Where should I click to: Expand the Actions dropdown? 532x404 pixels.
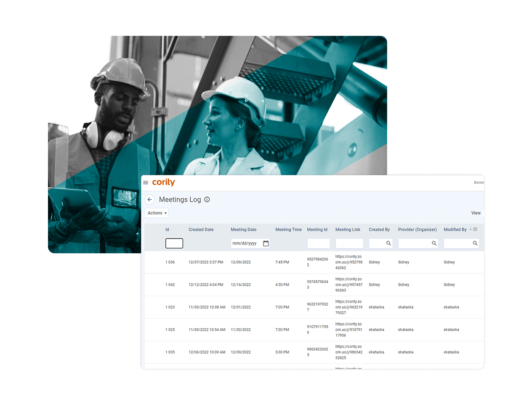(157, 213)
